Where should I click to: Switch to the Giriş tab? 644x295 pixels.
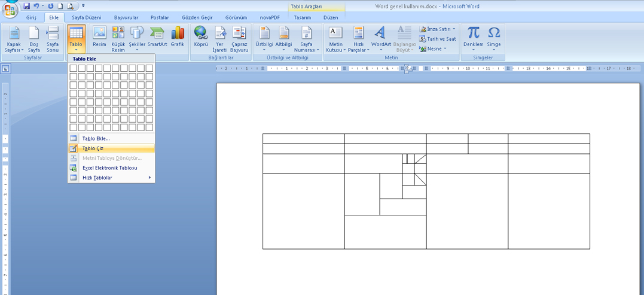click(x=31, y=18)
